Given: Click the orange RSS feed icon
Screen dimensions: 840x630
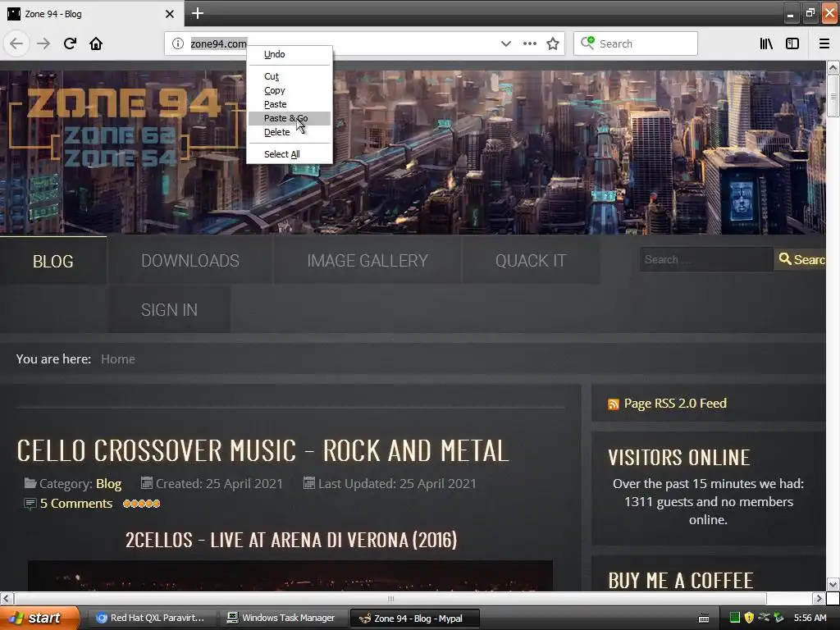Looking at the screenshot, I should pyautogui.click(x=614, y=404).
